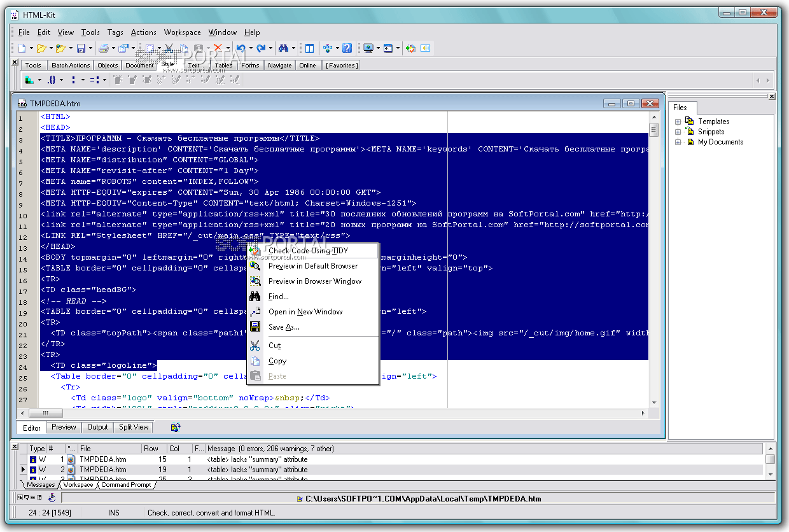Image resolution: width=789 pixels, height=532 pixels.
Task: Choose Copy in the context menu
Action: [312, 361]
